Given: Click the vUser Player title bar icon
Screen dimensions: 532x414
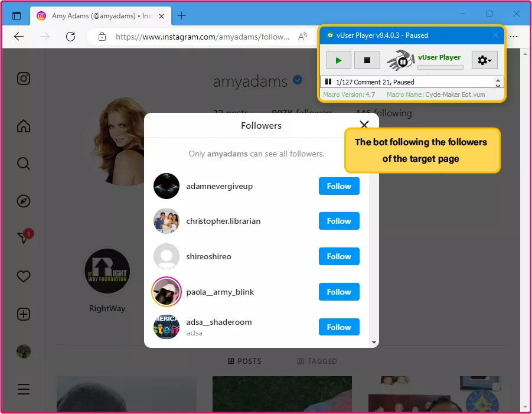Looking at the screenshot, I should (329, 35).
